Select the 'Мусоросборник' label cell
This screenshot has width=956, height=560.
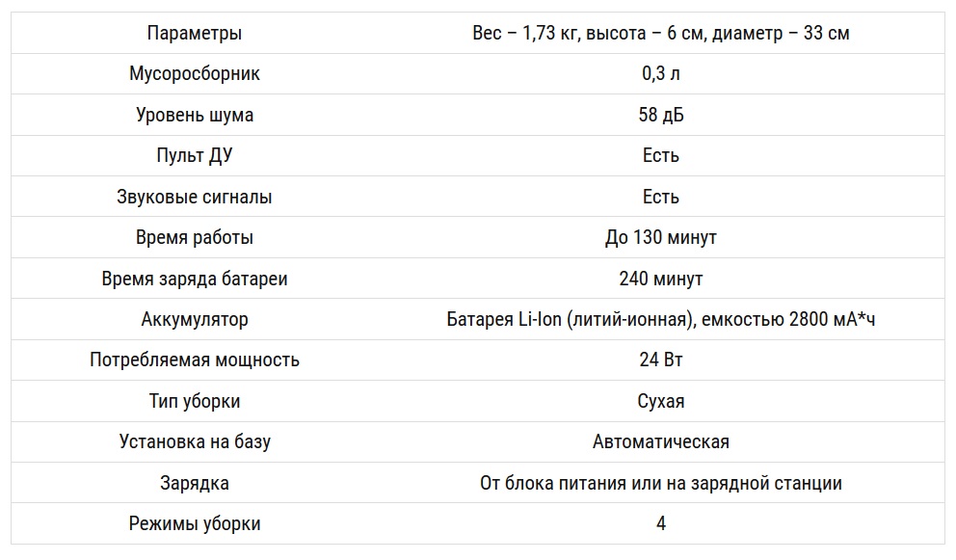click(x=195, y=74)
